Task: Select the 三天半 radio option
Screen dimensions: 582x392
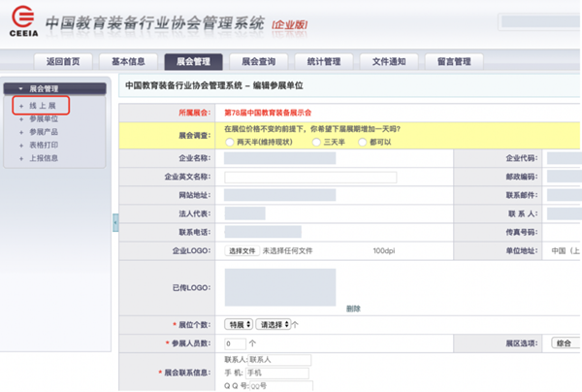Action: (315, 142)
